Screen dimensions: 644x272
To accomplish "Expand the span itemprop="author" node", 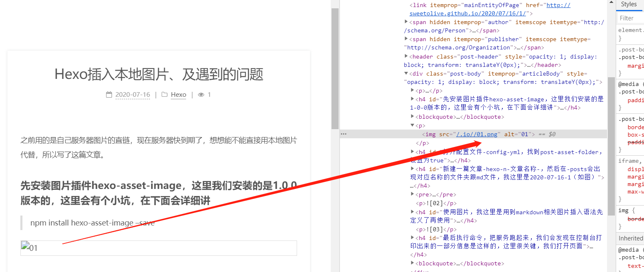I will coord(406,22).
